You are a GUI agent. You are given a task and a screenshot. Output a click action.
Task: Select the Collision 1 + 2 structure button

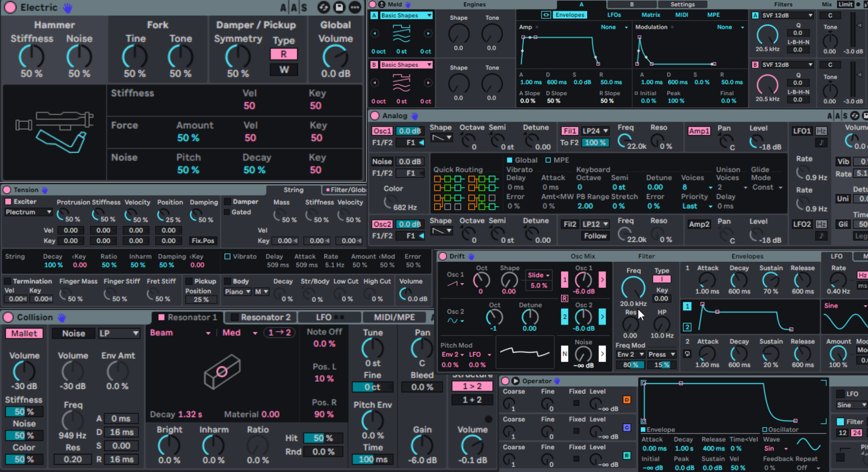[x=472, y=400]
